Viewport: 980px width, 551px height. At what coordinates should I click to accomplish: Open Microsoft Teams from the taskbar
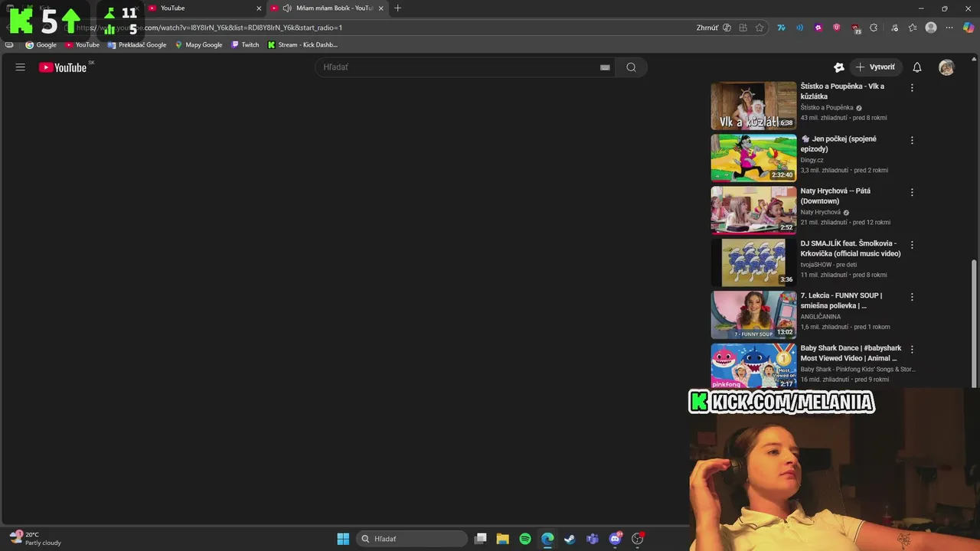pos(592,539)
